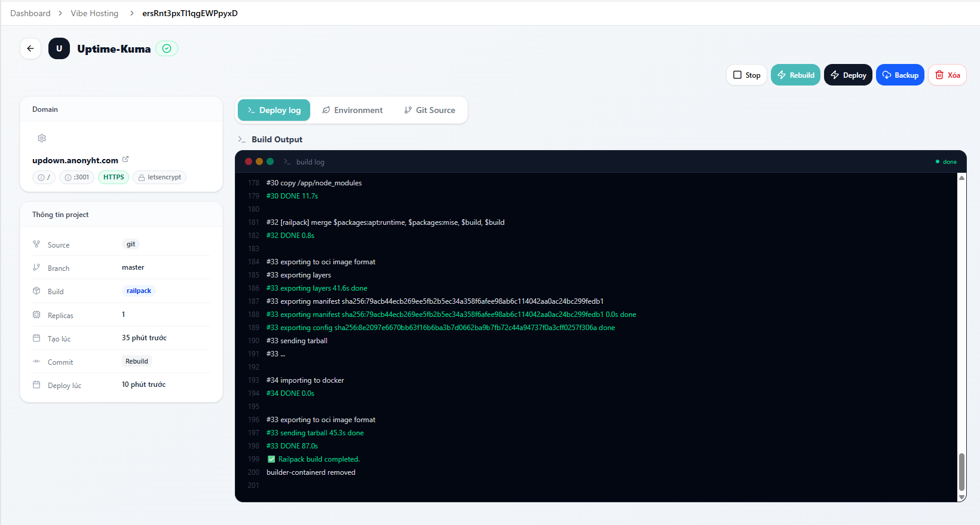Click the :3001 port badge
The image size is (980, 525).
(x=76, y=177)
